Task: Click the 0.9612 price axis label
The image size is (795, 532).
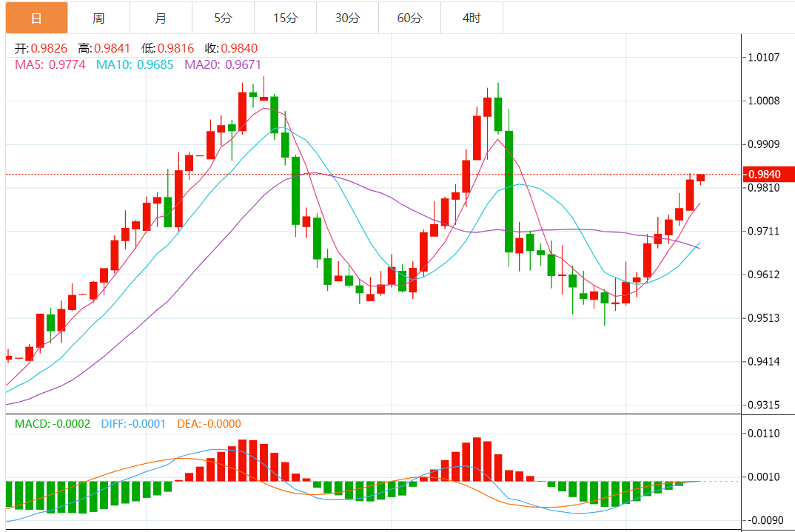Action: click(764, 275)
